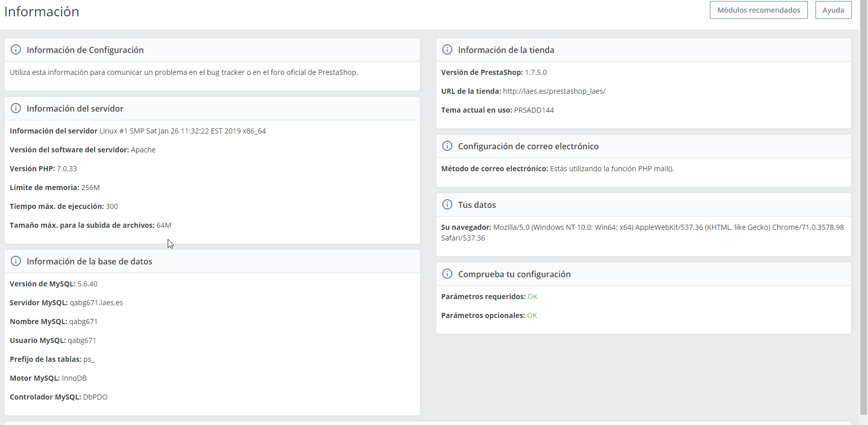Click MySQL driver value DbPDO

pos(95,397)
